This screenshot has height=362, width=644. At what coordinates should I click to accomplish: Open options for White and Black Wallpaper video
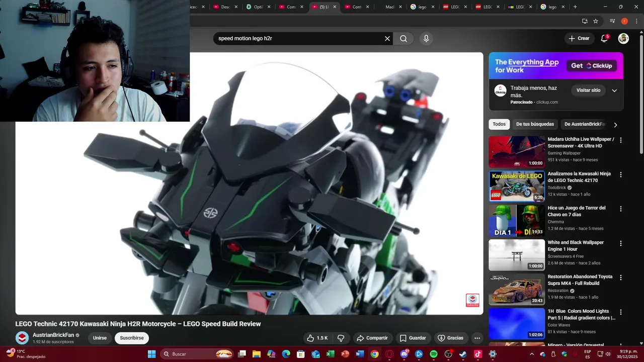click(x=620, y=243)
